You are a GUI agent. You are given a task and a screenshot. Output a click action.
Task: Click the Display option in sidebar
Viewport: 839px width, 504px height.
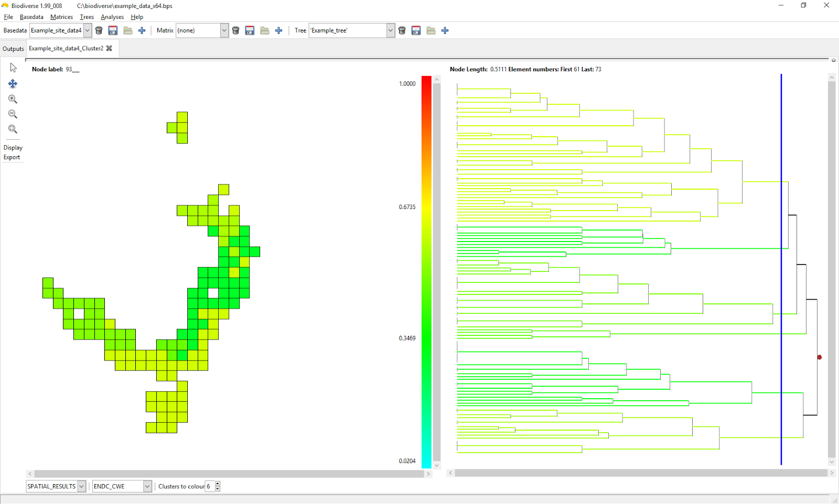pyautogui.click(x=13, y=148)
